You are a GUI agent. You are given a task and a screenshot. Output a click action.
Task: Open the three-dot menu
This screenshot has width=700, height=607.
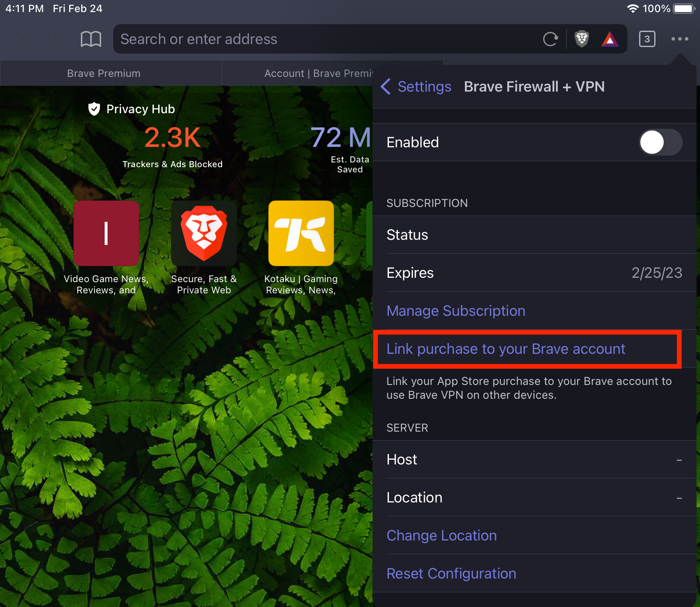coord(680,39)
